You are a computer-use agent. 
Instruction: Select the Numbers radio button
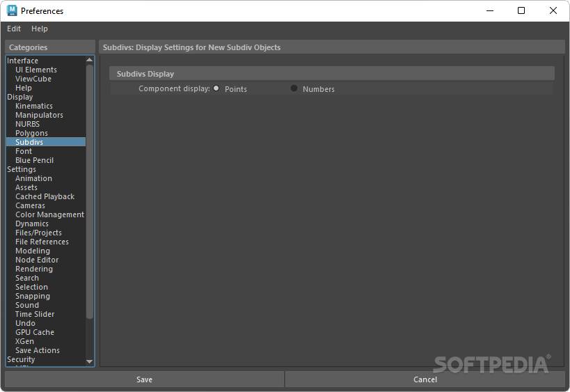pyautogui.click(x=294, y=88)
